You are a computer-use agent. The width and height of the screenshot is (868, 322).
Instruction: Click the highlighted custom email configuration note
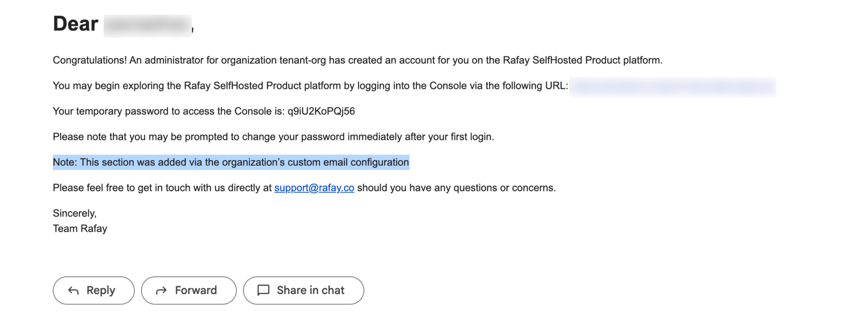coord(231,162)
